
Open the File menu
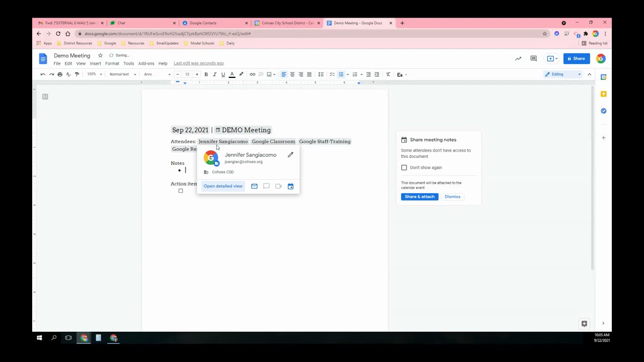click(x=57, y=63)
